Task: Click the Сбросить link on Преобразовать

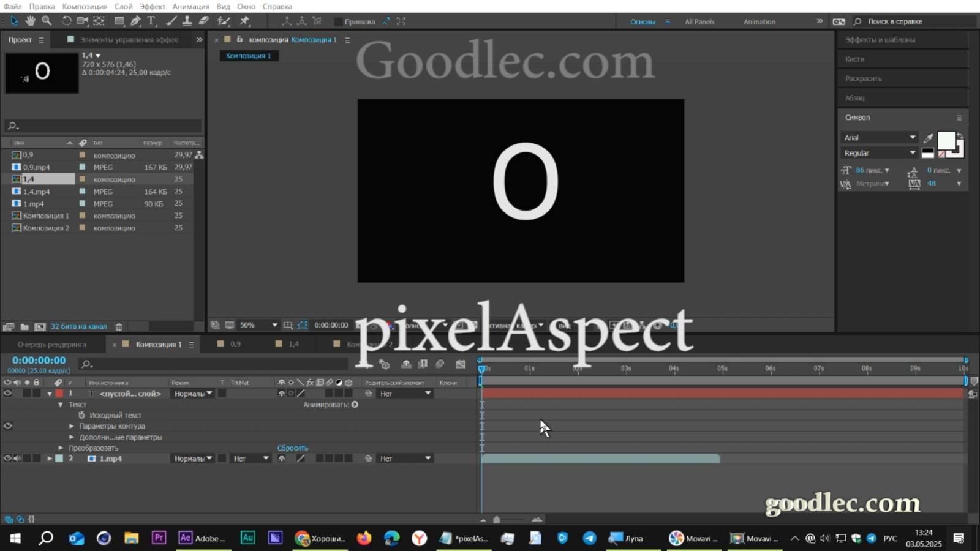Action: click(x=293, y=448)
